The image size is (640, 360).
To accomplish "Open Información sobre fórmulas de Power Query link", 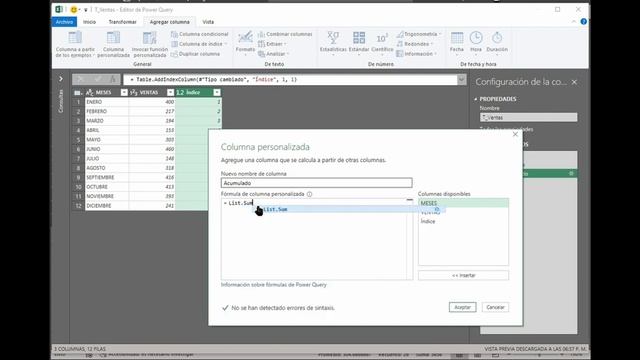I will click(x=274, y=285).
